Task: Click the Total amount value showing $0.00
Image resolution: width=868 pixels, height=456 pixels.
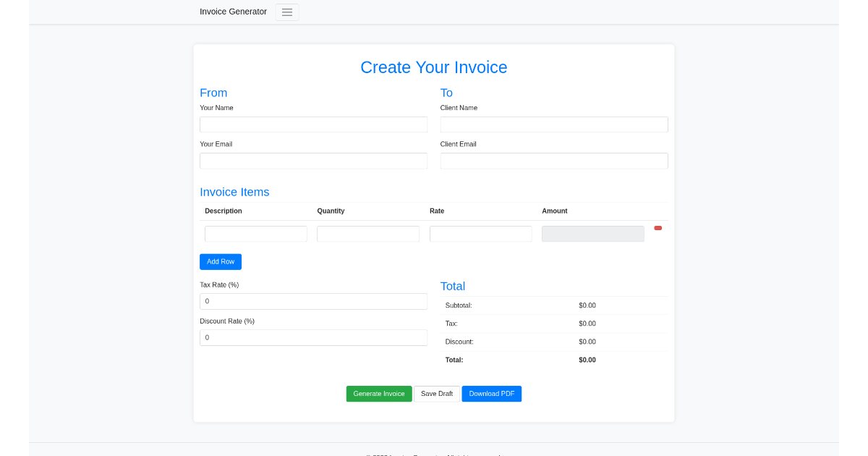Action: pyautogui.click(x=587, y=359)
